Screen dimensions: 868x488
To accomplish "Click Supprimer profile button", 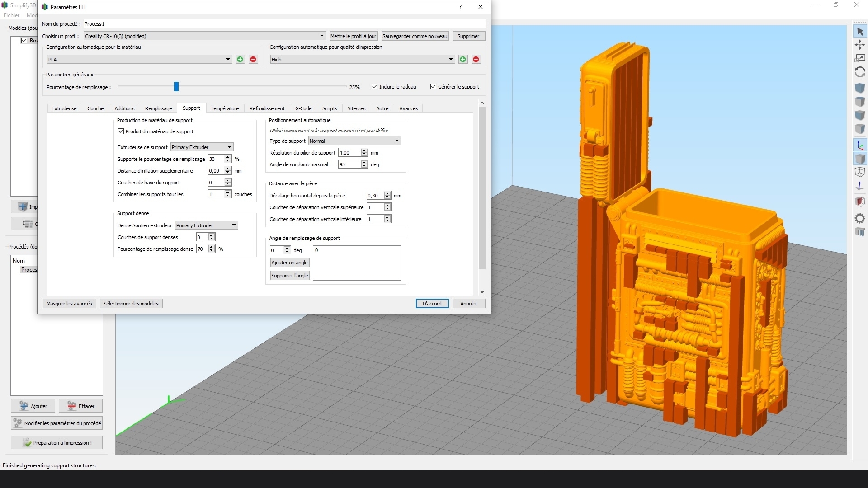I will (468, 36).
